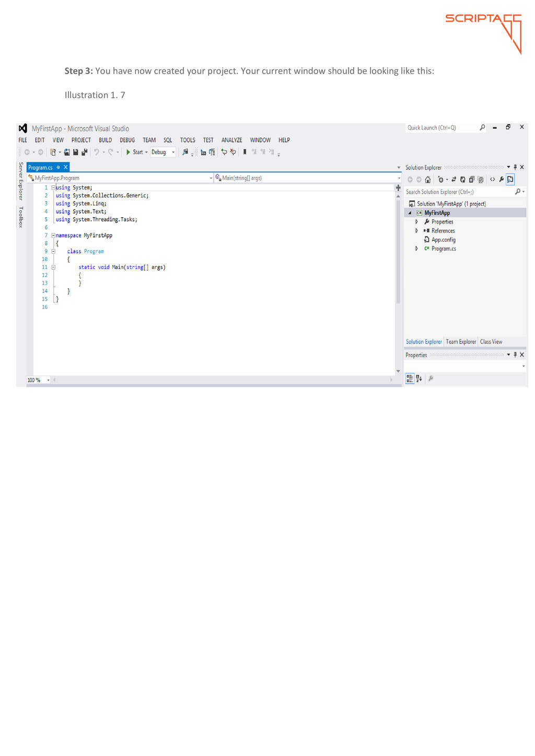Image resolution: width=535 pixels, height=756 pixels.
Task: Click the Navigate Forward toolbar arrow
Action: (x=41, y=152)
